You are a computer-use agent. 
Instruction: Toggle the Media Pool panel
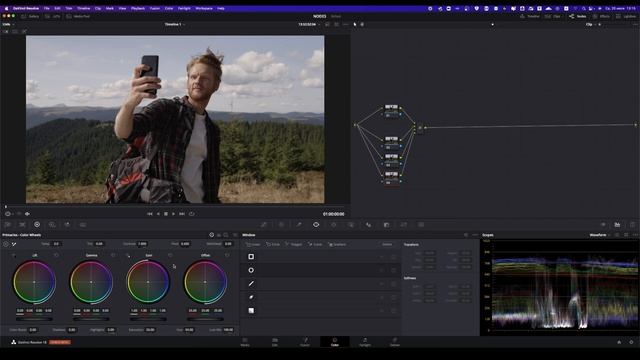pyautogui.click(x=78, y=16)
